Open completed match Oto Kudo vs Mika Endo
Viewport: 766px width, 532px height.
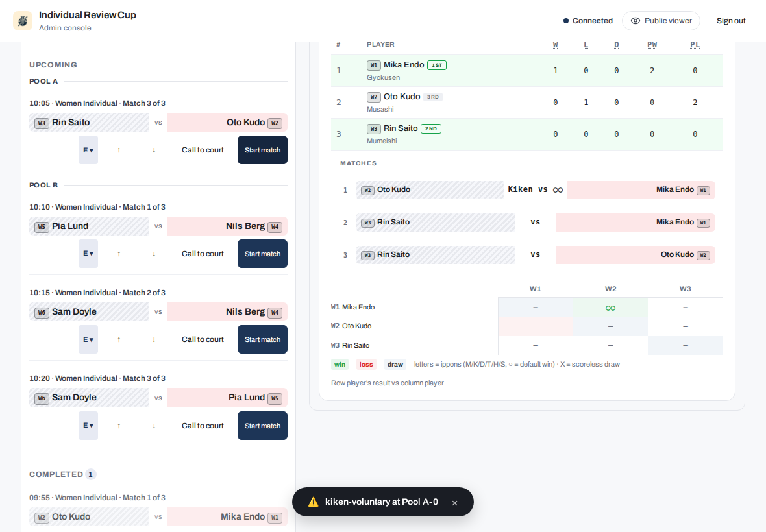click(x=158, y=517)
